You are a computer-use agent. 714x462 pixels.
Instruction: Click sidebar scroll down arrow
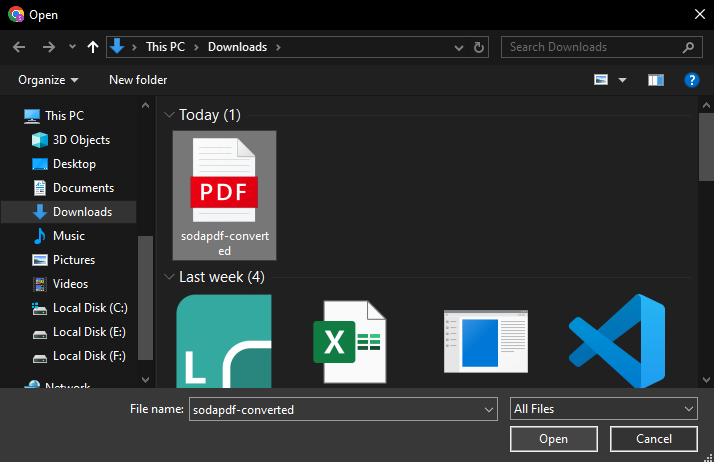[x=145, y=380]
